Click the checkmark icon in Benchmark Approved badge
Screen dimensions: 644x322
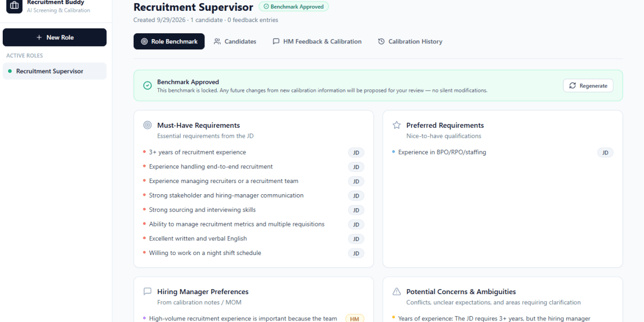(x=266, y=7)
